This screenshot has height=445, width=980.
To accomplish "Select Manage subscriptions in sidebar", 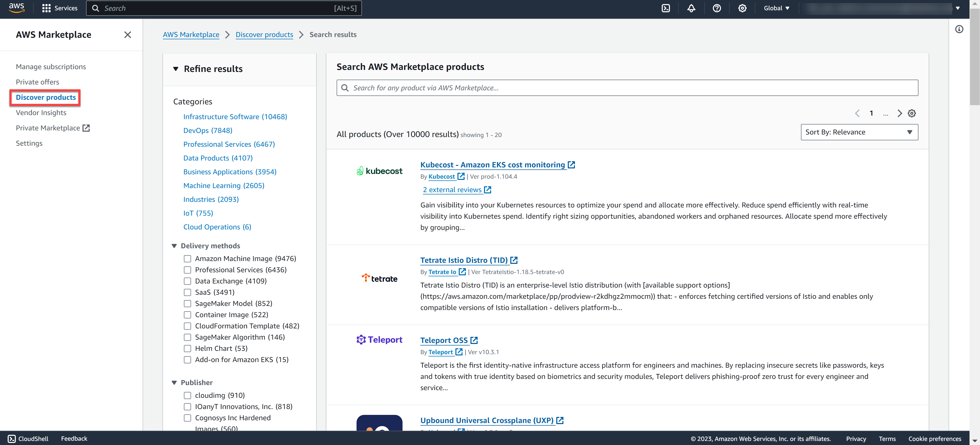I will [x=51, y=67].
